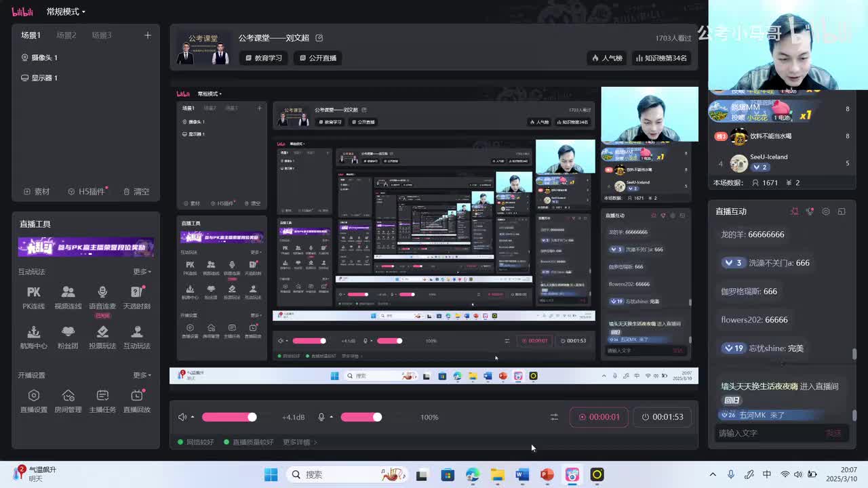The image size is (868, 488).
Task: Open Windows Start menu
Action: 271,474
